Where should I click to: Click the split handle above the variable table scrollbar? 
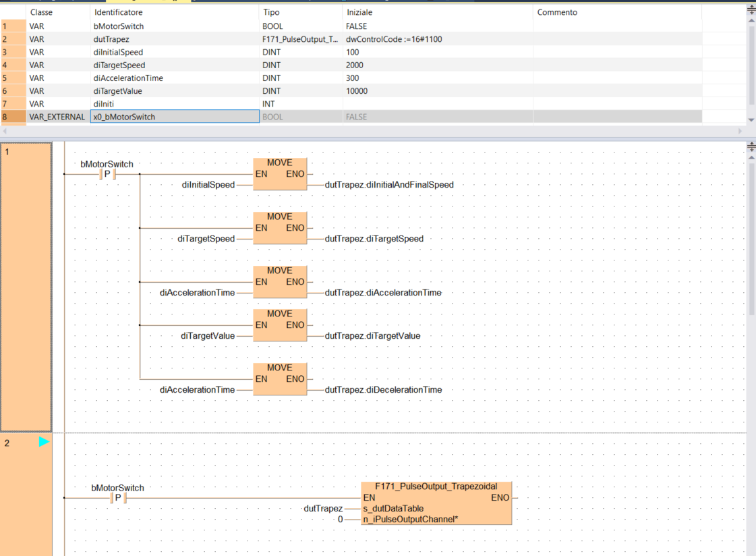click(x=752, y=11)
